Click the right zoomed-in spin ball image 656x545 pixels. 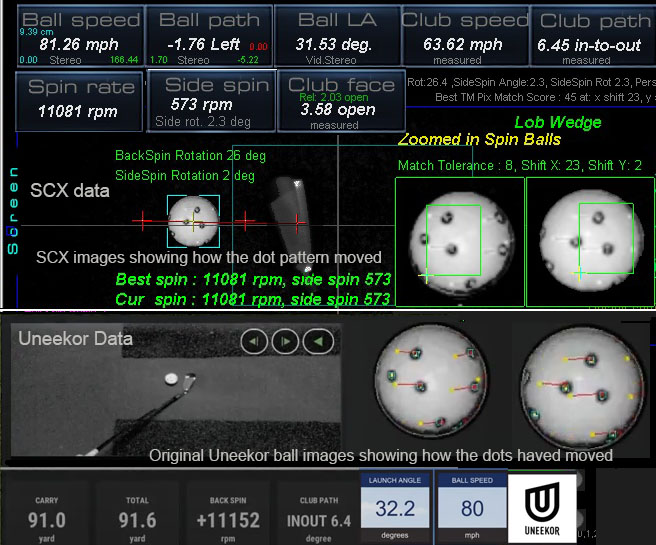click(x=590, y=241)
